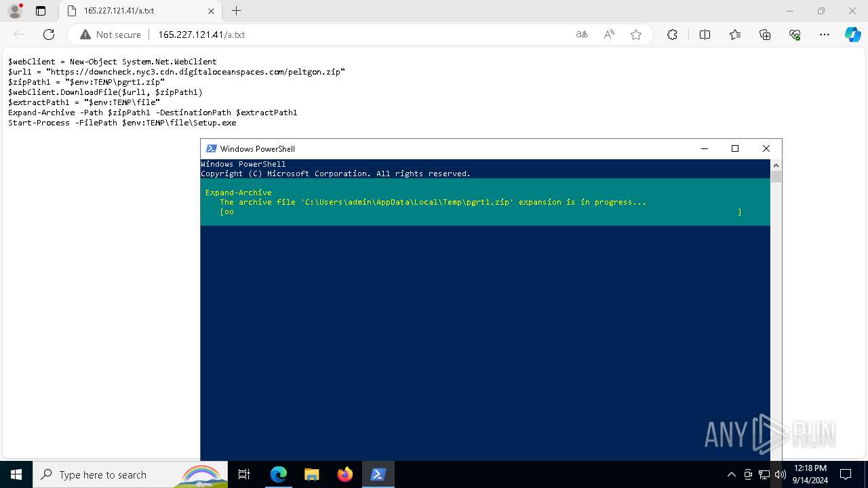The height and width of the screenshot is (488, 868).
Task: Reload the current page
Action: [x=49, y=35]
